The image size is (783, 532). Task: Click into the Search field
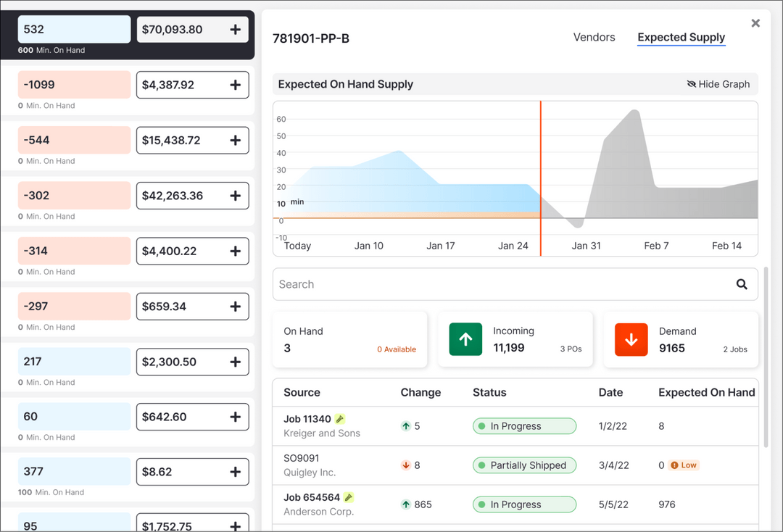click(x=435, y=284)
